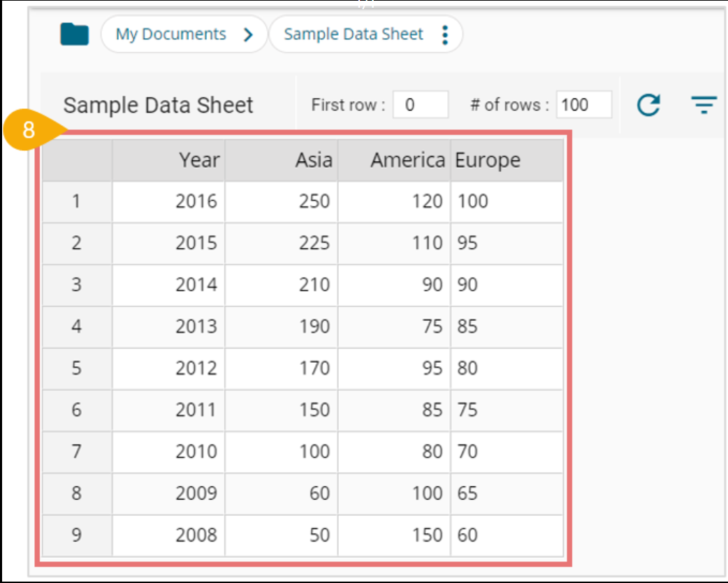Viewport: 728px width, 583px height.
Task: Select the America column header
Action: click(394, 160)
